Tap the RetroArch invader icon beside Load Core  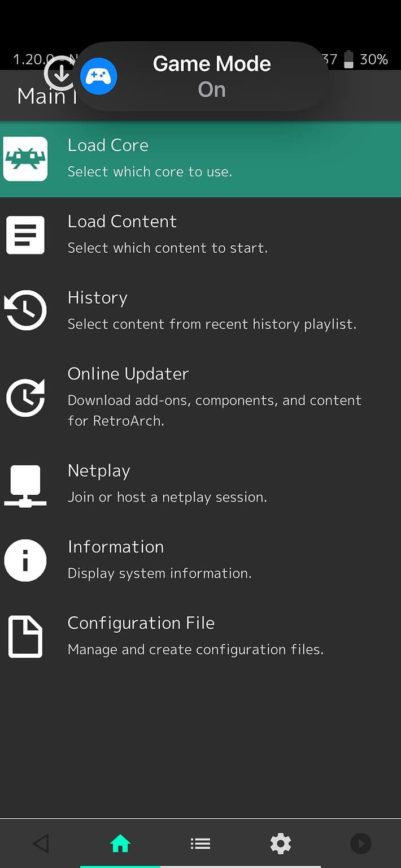[x=25, y=159]
